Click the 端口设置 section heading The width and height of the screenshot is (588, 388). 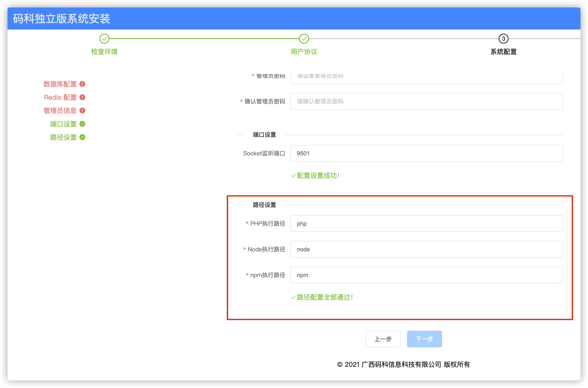264,135
